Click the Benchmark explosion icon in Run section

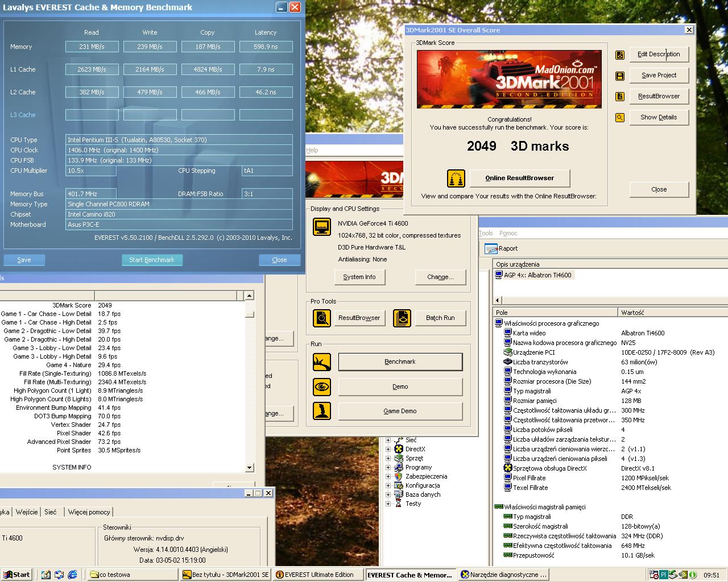[x=322, y=362]
